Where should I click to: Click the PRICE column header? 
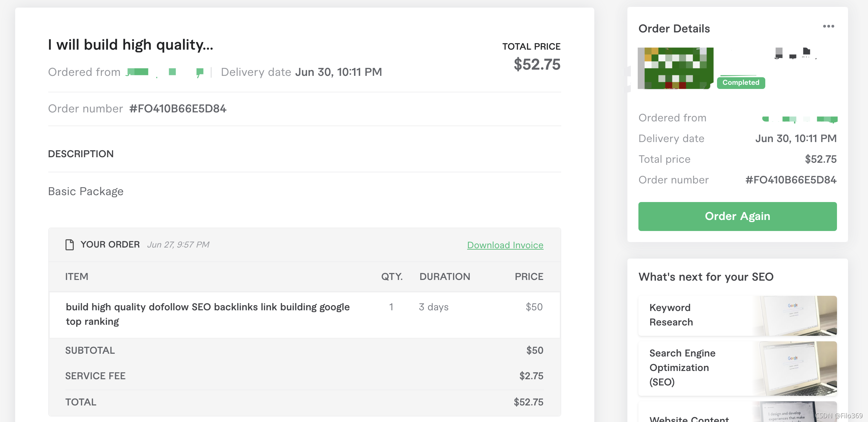point(529,277)
